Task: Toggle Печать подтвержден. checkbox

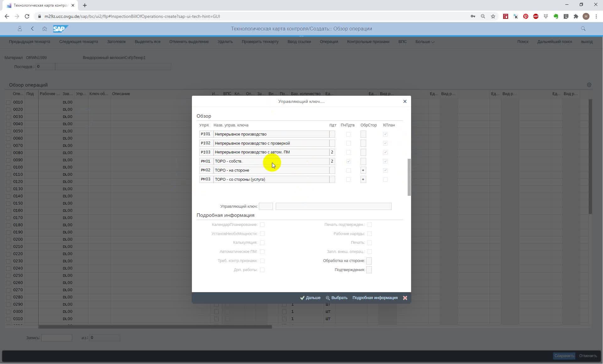Action: pos(370,225)
